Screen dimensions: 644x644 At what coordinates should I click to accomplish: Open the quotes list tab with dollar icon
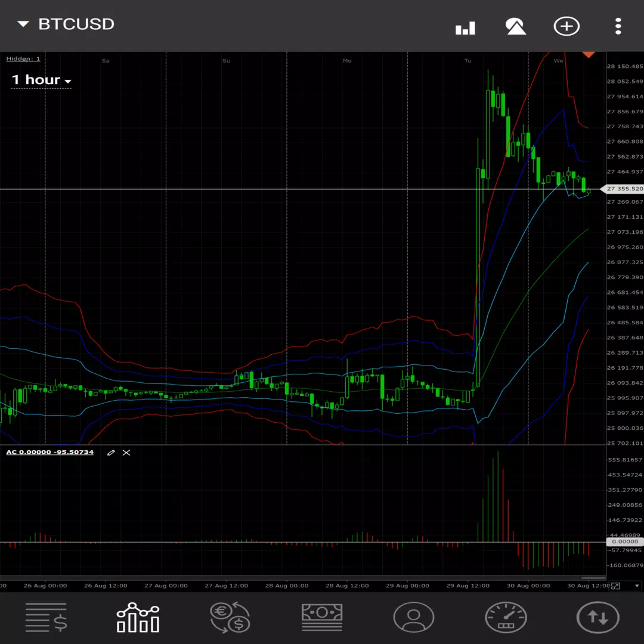(x=46, y=617)
